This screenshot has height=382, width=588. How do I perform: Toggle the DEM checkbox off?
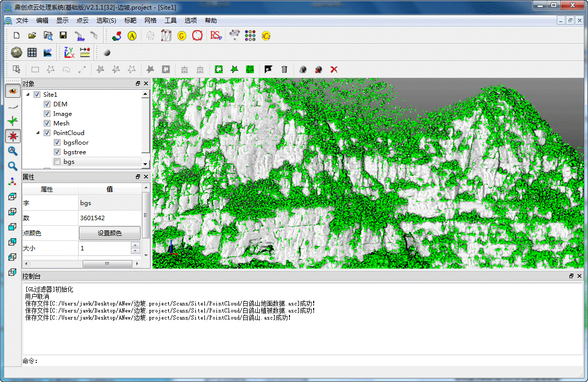(47, 104)
